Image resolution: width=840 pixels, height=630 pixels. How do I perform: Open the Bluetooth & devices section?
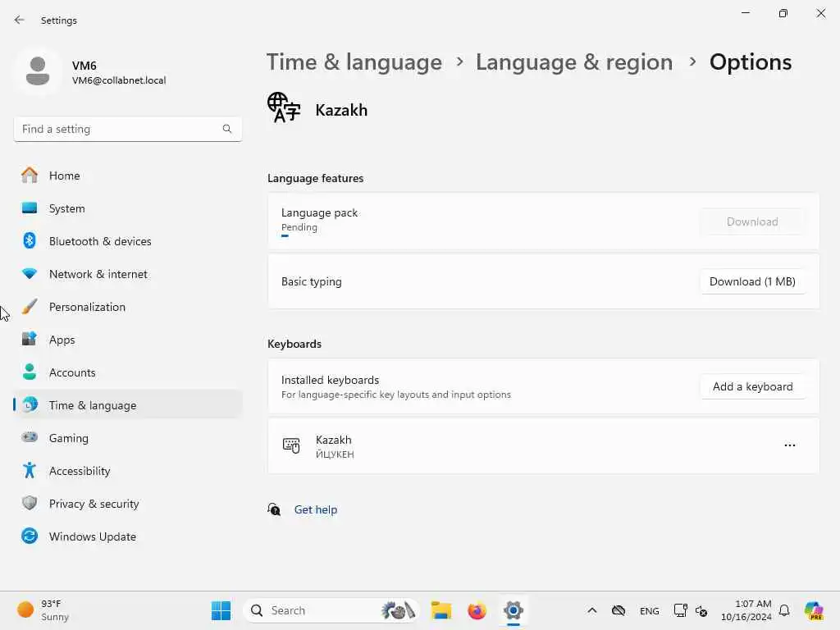click(x=100, y=241)
